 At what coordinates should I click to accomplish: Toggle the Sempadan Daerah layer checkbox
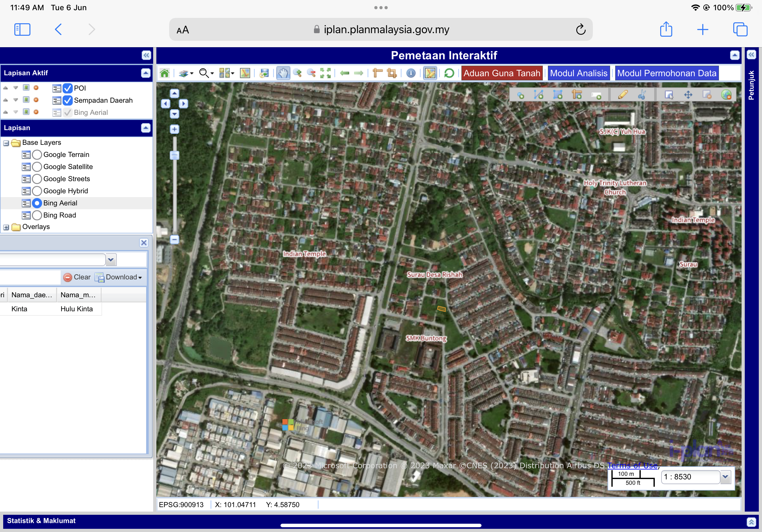(68, 100)
